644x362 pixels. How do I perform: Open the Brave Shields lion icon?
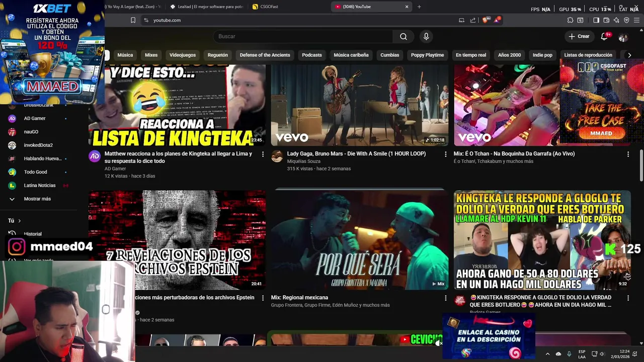point(485,20)
